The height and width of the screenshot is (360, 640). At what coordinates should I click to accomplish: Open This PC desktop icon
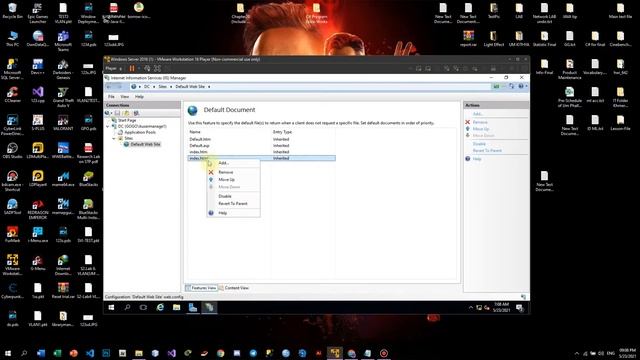pyautogui.click(x=12, y=39)
